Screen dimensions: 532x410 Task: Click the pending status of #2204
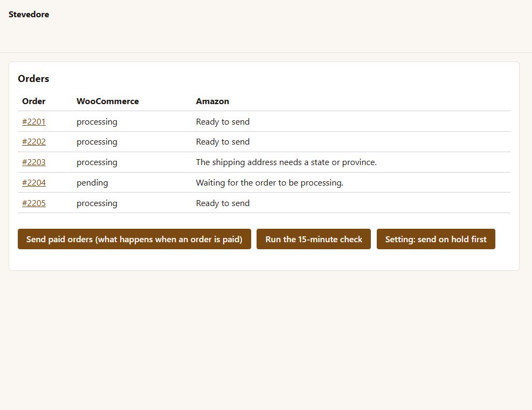tap(92, 183)
